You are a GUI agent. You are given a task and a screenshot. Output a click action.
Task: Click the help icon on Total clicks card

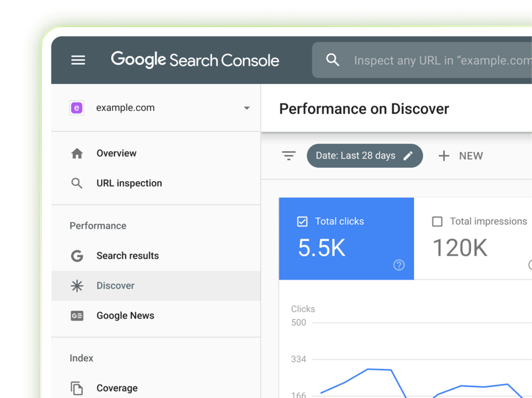point(399,265)
